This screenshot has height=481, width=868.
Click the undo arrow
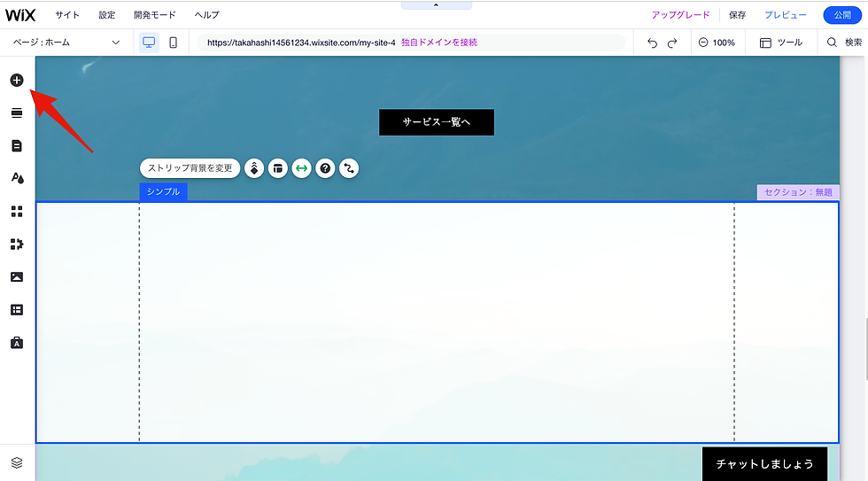click(652, 43)
